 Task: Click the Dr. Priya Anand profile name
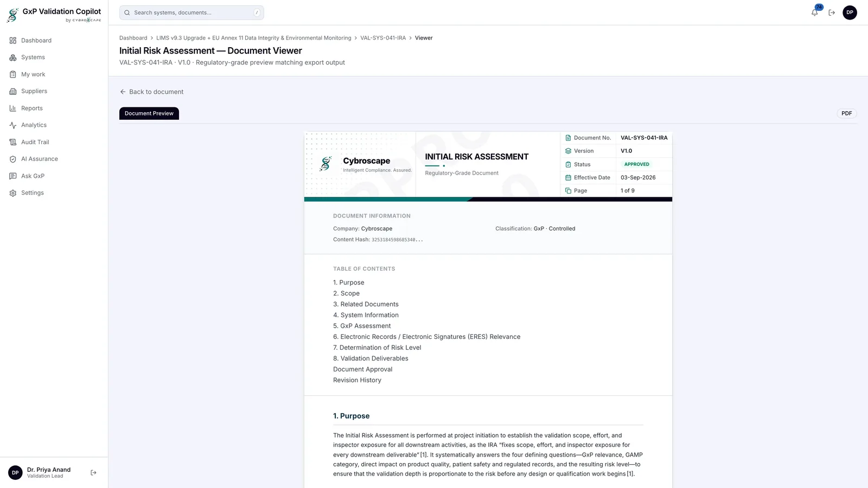tap(49, 470)
